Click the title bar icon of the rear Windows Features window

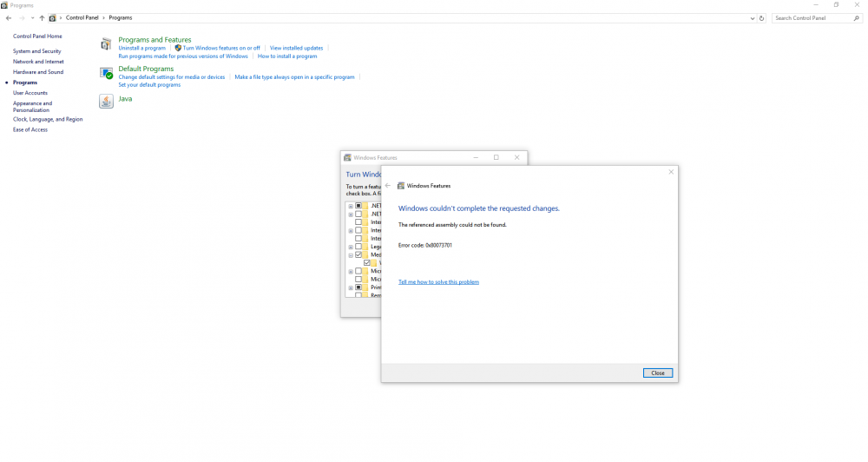348,158
